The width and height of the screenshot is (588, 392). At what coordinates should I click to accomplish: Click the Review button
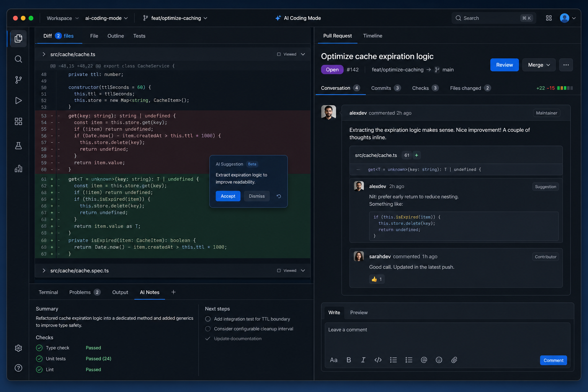coord(505,65)
